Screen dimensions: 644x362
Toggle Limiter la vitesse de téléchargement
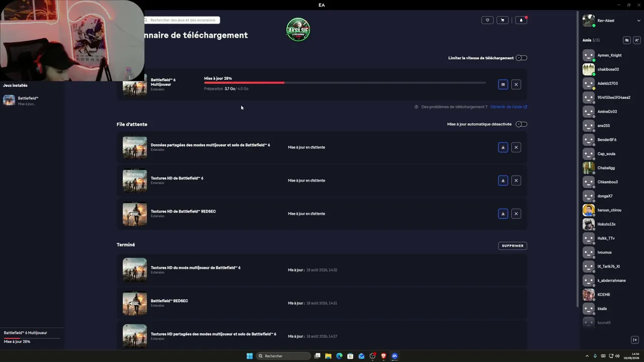521,58
